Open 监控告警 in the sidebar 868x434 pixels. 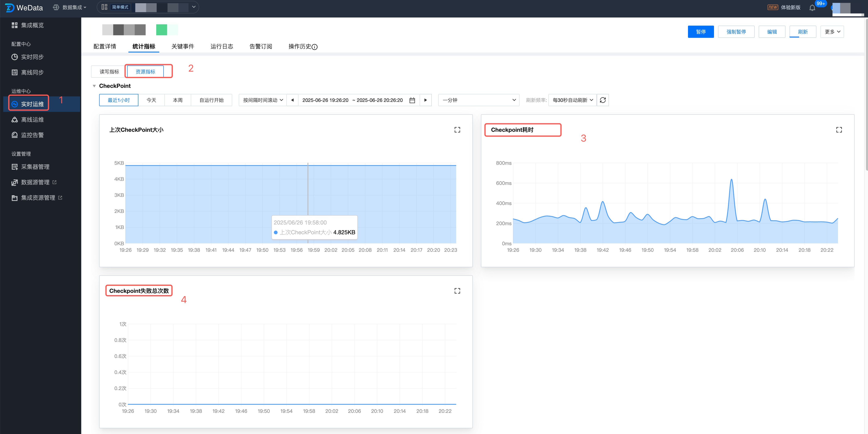tap(32, 135)
